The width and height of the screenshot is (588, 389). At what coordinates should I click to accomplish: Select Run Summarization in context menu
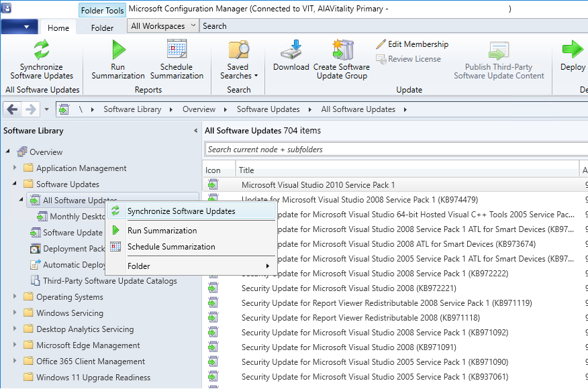192,231
